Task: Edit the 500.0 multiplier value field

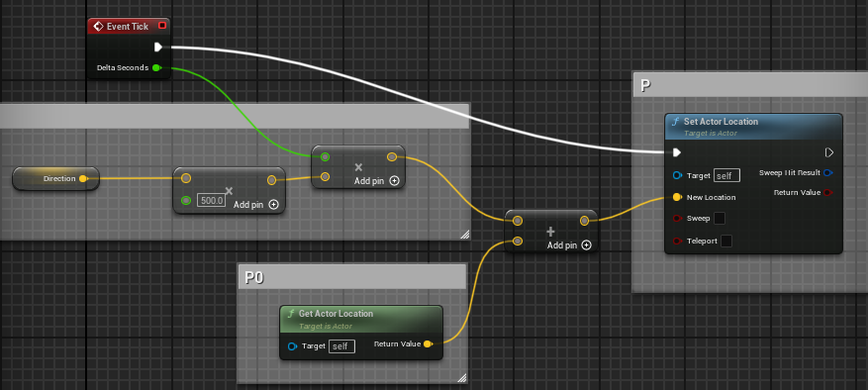Action: (x=212, y=201)
